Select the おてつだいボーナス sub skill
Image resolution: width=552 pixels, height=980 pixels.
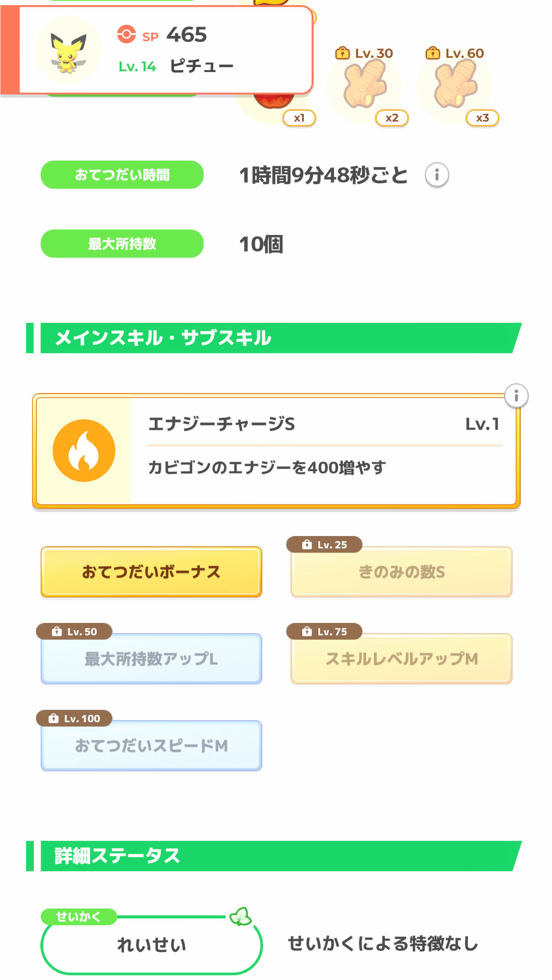tap(151, 572)
